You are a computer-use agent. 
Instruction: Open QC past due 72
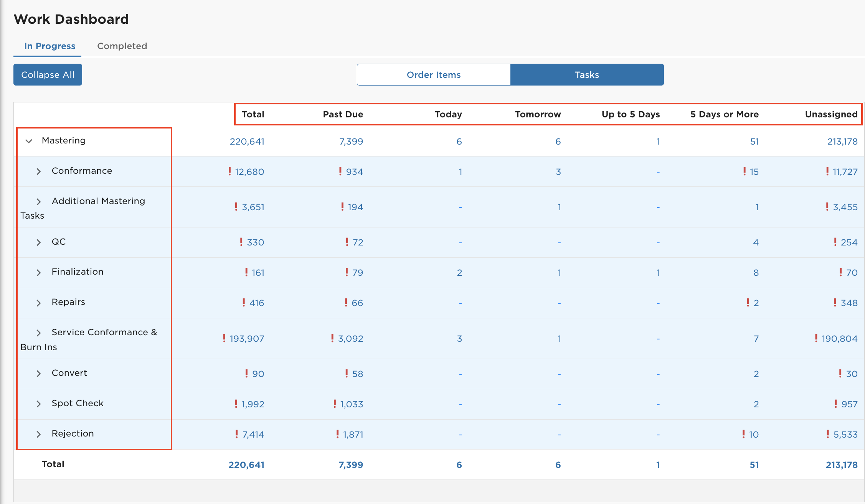point(358,242)
